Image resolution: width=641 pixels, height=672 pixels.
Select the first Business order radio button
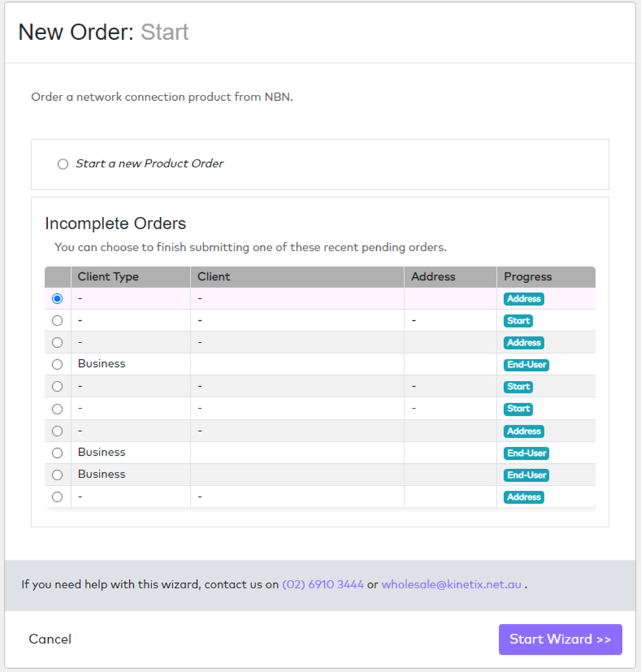(x=57, y=365)
